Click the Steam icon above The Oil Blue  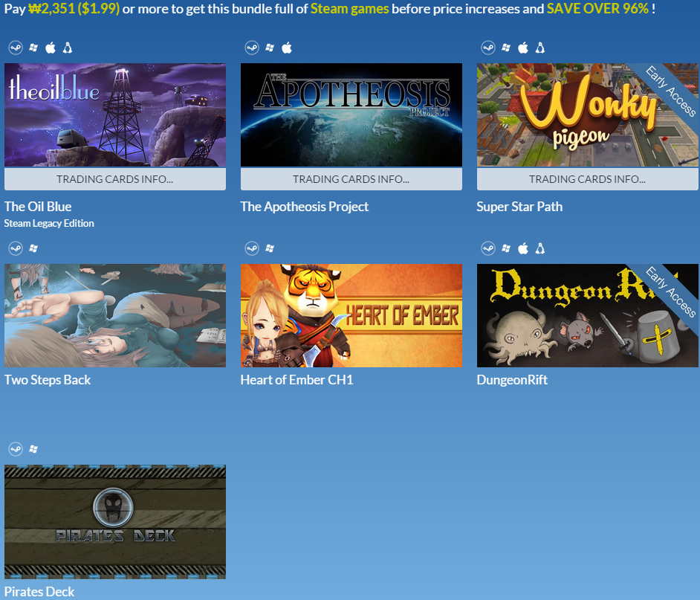click(16, 48)
